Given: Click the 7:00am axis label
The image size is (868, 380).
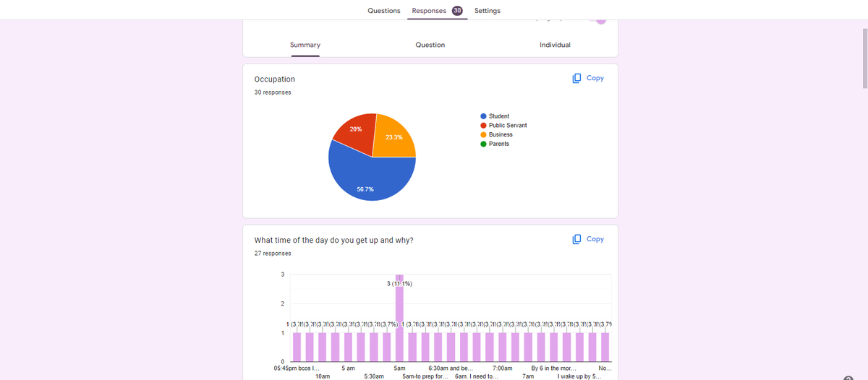Looking at the screenshot, I should (x=502, y=368).
